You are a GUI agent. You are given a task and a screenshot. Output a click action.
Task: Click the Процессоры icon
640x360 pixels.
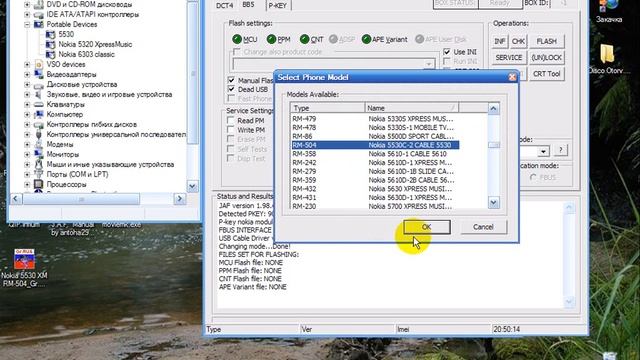[x=39, y=184]
